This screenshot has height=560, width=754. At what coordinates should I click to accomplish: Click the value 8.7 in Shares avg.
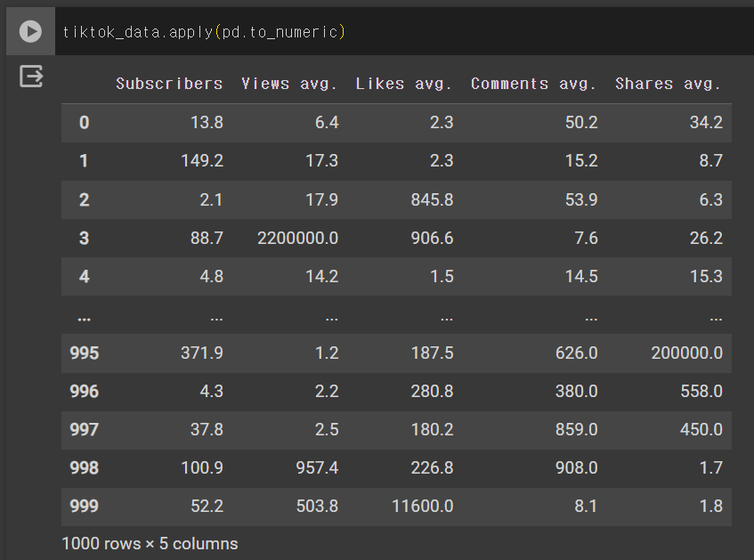710,160
